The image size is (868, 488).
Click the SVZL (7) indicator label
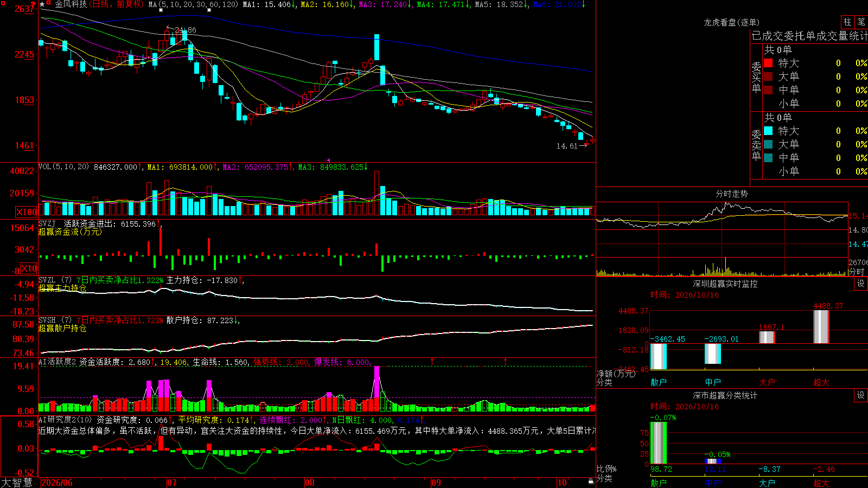(55, 280)
